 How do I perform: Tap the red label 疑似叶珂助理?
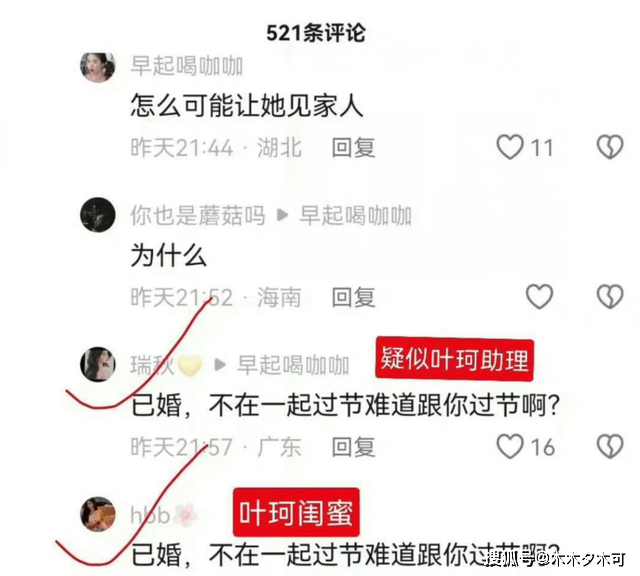(454, 359)
